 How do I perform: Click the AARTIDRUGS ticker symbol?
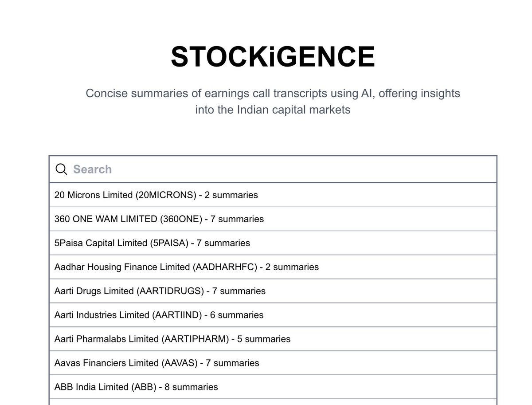coord(171,291)
